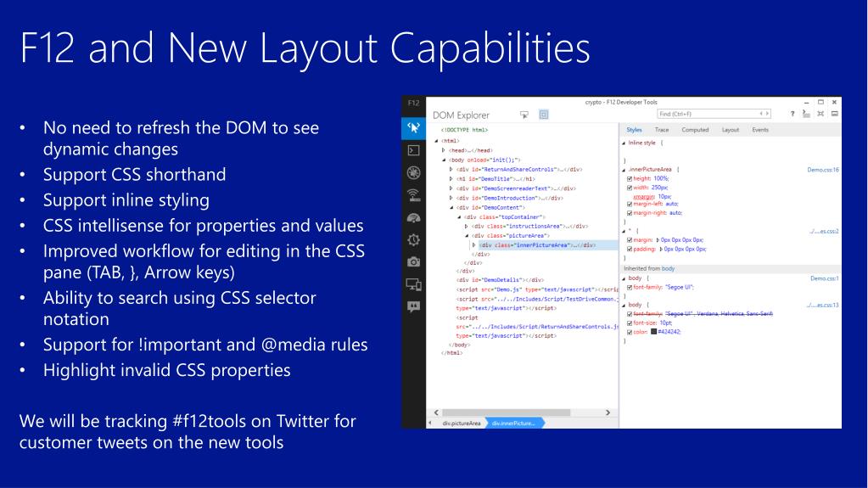Expand the DemoIntroduction div
The image size is (868, 488).
point(451,198)
